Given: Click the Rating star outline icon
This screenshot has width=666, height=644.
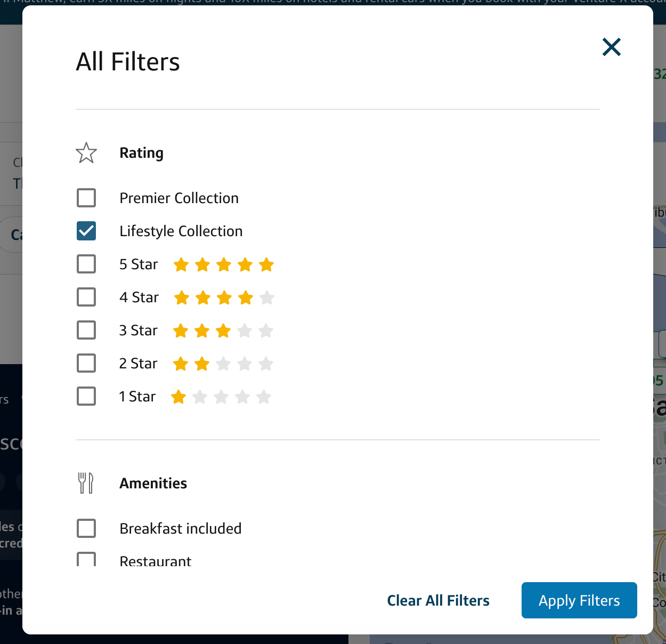Looking at the screenshot, I should point(86,153).
